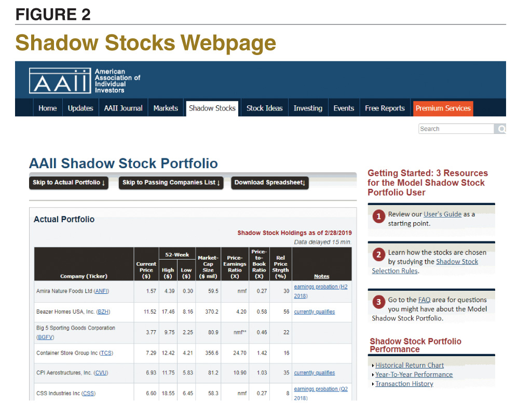Open the Premium Services menu
This screenshot has height=420, width=518.
[x=443, y=108]
